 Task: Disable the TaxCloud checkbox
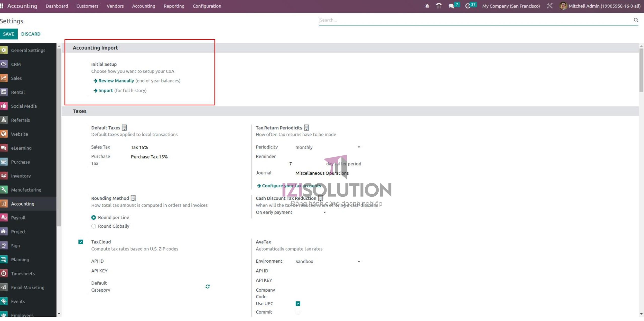[x=81, y=242]
